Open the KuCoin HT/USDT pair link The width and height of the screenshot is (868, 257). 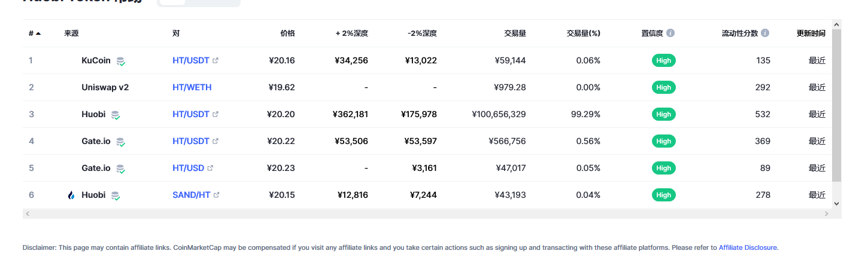191,60
